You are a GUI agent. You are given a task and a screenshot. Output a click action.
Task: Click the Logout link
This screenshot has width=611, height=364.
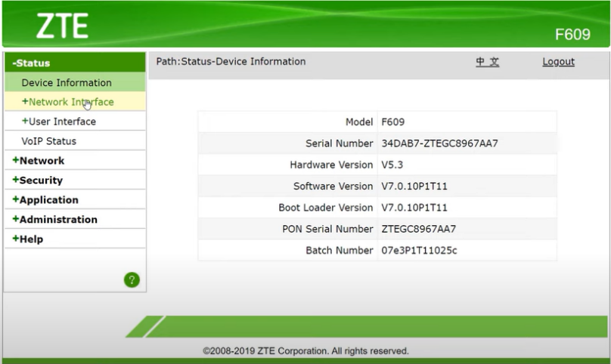click(558, 61)
